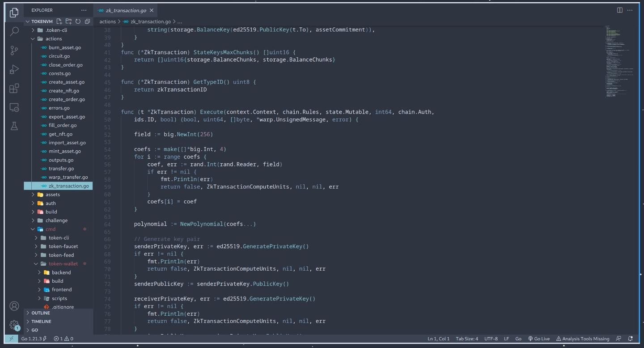Screen dimensions: 644x348
Task: Show errors and warnings problems panel
Action: click(x=64, y=339)
